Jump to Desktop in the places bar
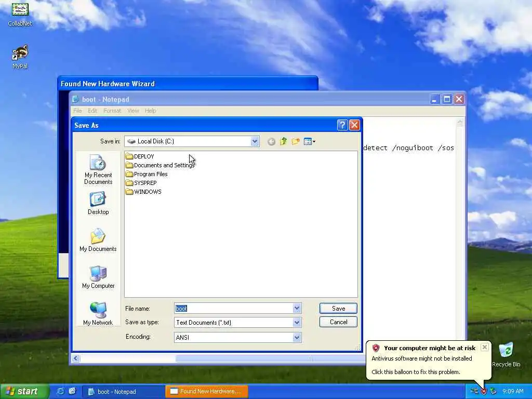The height and width of the screenshot is (399, 532). 98,203
